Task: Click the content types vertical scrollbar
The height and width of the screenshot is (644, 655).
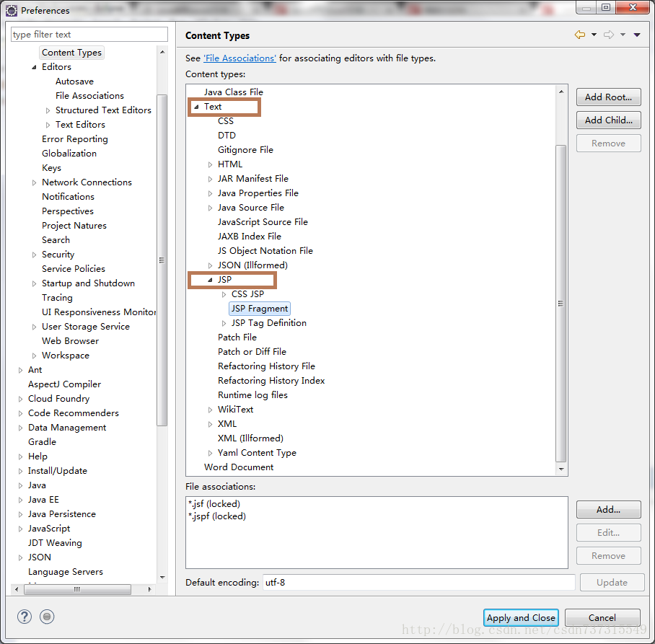Action: (561, 304)
